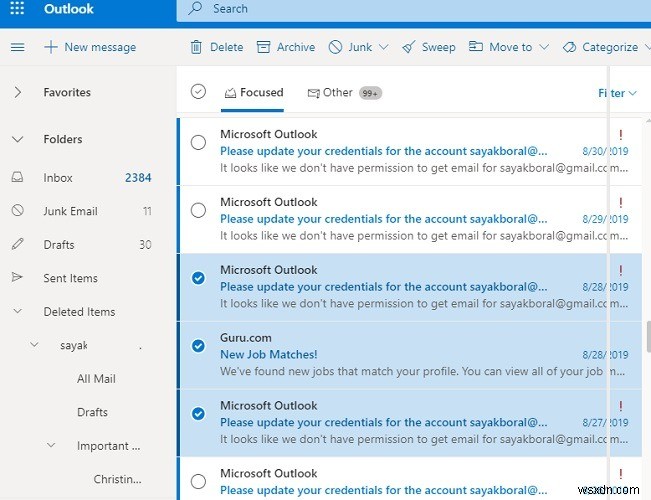Open the Move to dropdown arrow

point(544,47)
